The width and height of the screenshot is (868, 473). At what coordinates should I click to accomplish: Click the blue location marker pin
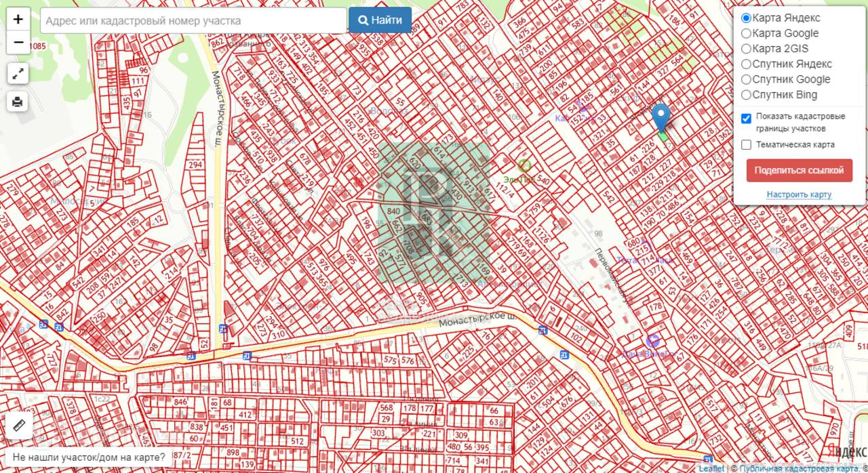point(661,117)
